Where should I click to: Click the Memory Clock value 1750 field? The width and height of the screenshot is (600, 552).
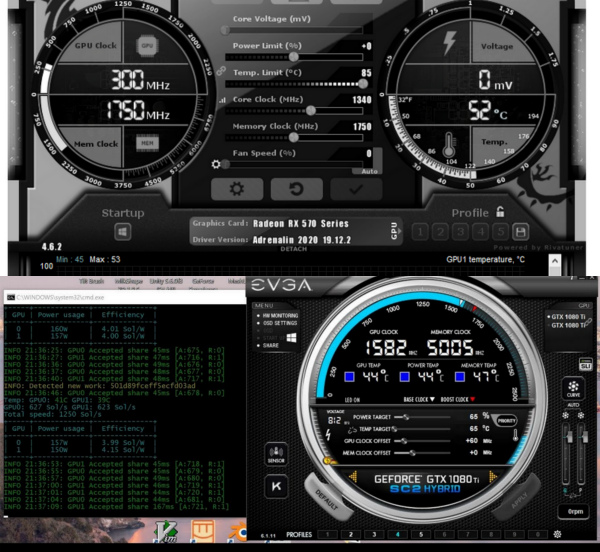click(x=362, y=127)
